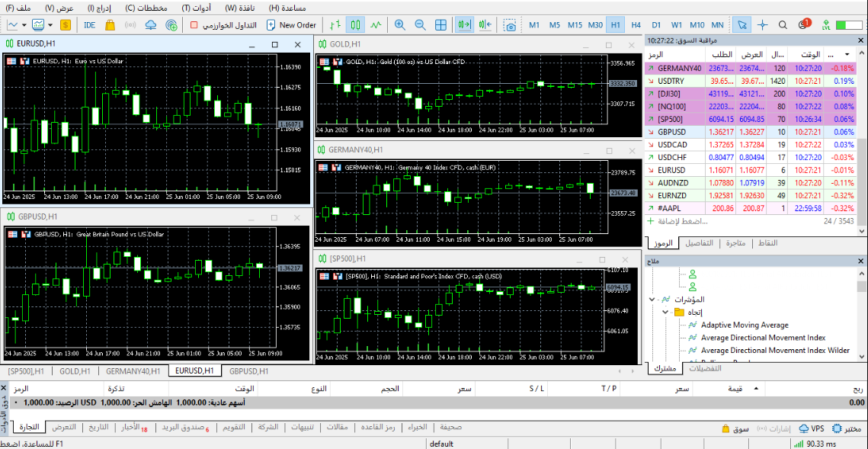Switch to the GOLD,H1 chart tab
The height and width of the screenshot is (449, 868).
point(76,371)
